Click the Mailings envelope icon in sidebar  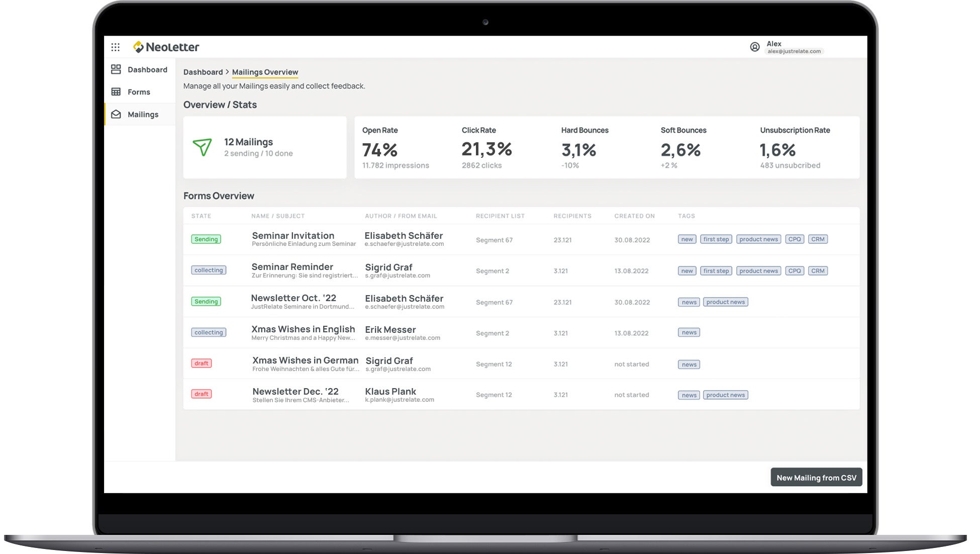pos(116,115)
